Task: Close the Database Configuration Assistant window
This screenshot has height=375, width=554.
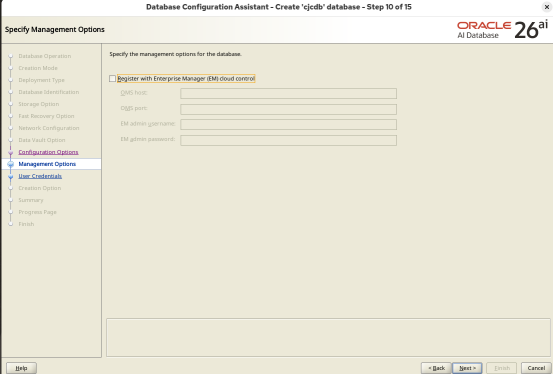Action: [x=547, y=7]
